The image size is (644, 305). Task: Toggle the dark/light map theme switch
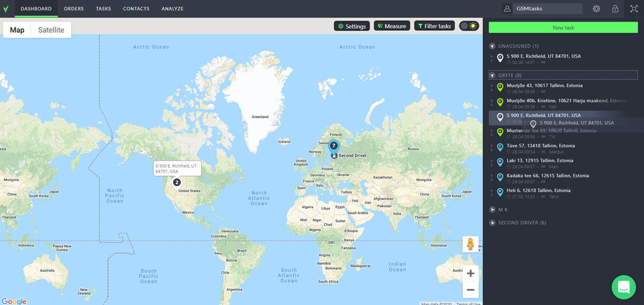(469, 26)
